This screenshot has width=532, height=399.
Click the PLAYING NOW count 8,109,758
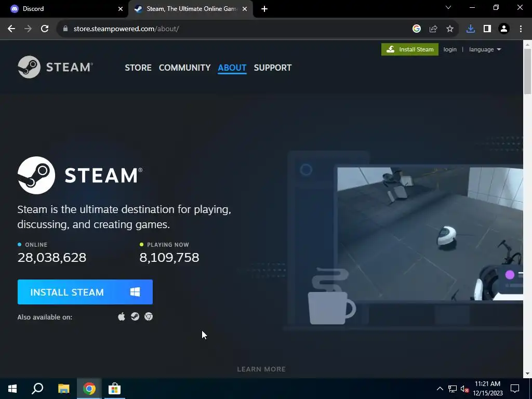[169, 258]
